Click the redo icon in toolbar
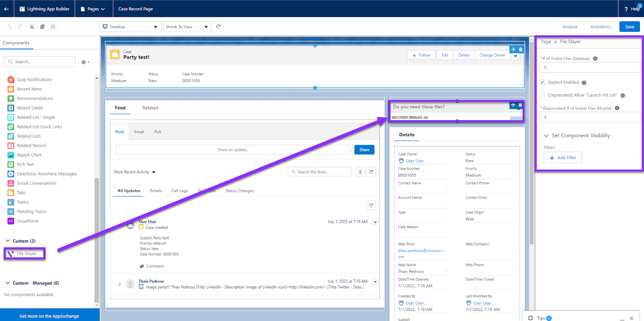Image resolution: width=644 pixels, height=321 pixels. point(20,27)
